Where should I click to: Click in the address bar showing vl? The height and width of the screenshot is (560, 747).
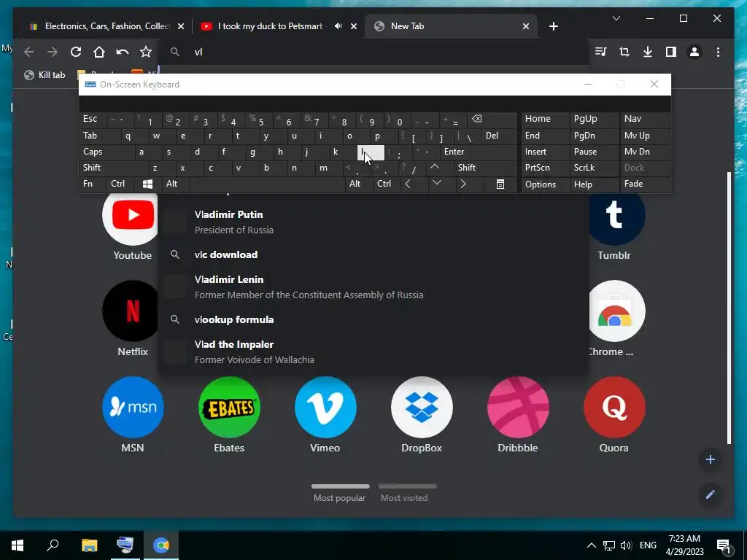tap(373, 52)
